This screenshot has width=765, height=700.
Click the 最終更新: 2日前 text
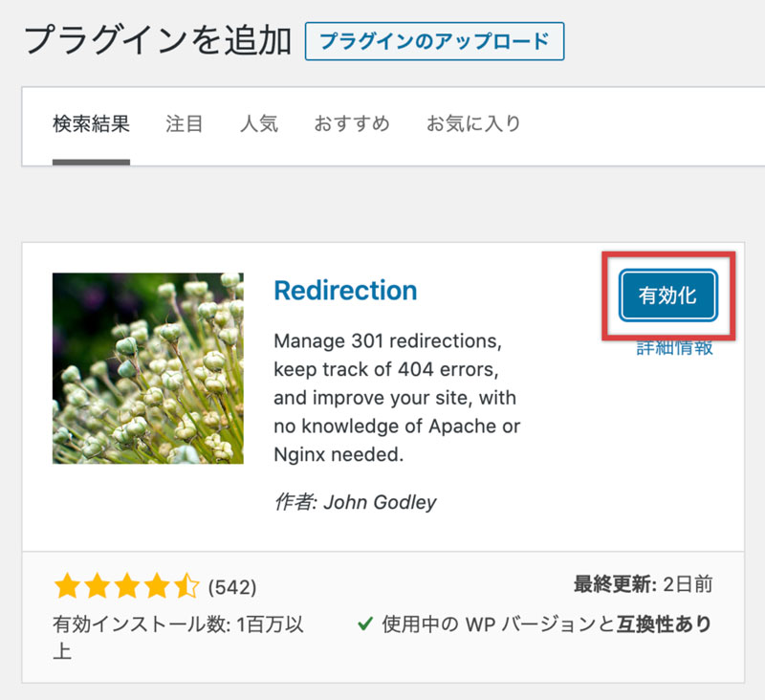pyautogui.click(x=643, y=584)
